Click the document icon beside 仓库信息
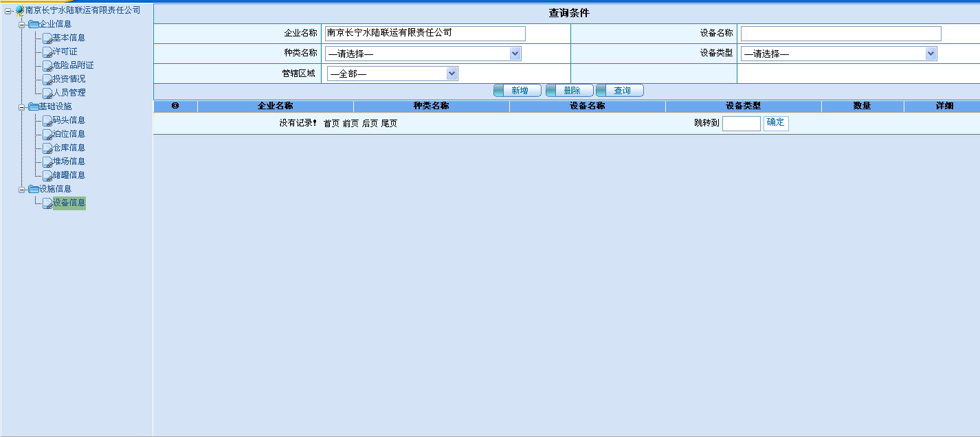 pyautogui.click(x=47, y=148)
